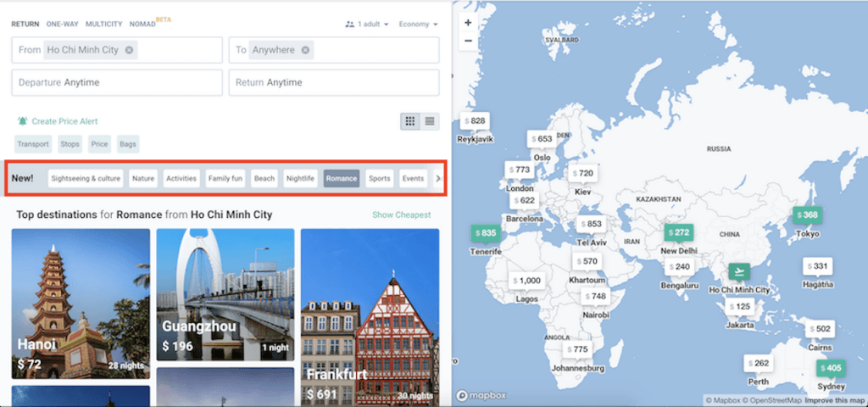This screenshot has height=407, width=868.
Task: Select the Hagåtña $331 map price tag
Action: point(817,267)
